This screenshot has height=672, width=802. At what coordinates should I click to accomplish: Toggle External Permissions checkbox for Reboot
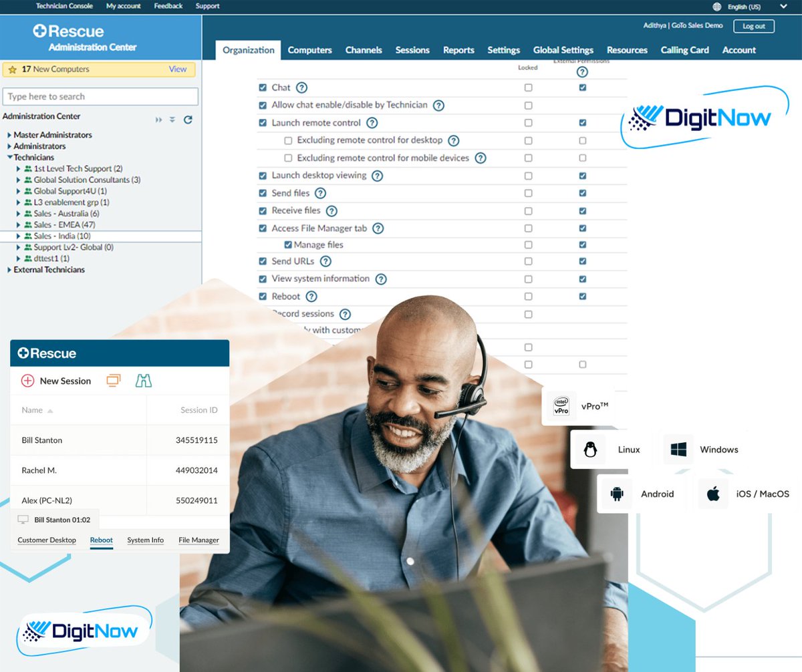(583, 297)
